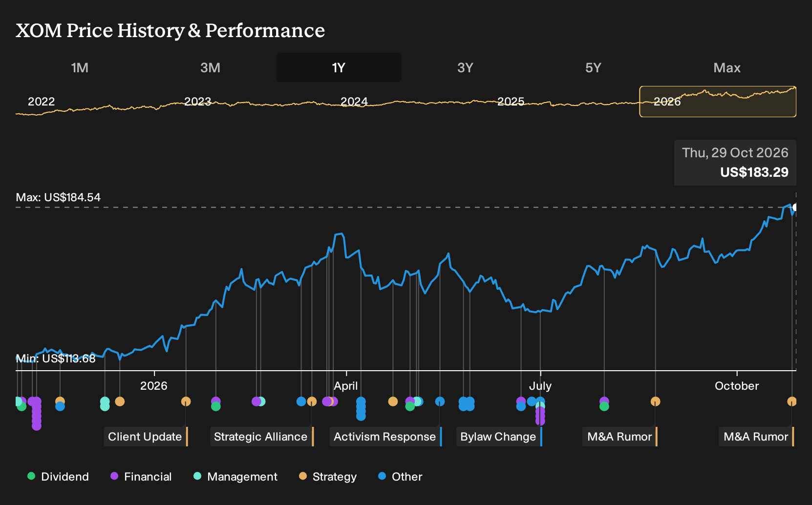Toggle the Strategy legend filter
The height and width of the screenshot is (505, 812).
[x=328, y=477]
